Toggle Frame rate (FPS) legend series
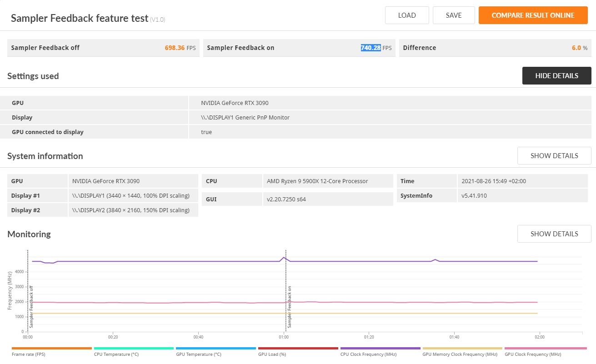The image size is (596, 364). coord(51,352)
